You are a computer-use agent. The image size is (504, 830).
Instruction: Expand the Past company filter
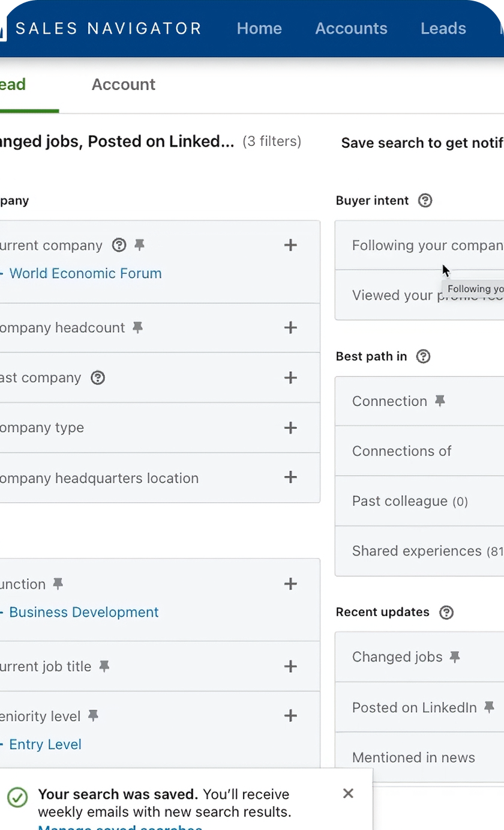[290, 378]
